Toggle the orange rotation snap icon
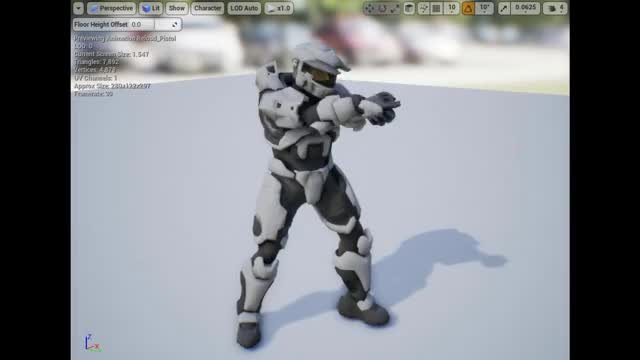This screenshot has height=360, width=640. [468, 8]
